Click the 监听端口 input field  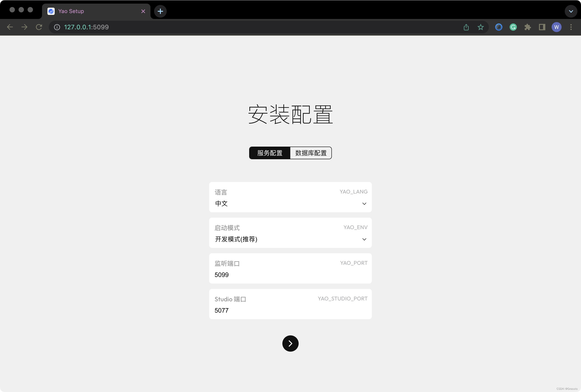tap(290, 275)
